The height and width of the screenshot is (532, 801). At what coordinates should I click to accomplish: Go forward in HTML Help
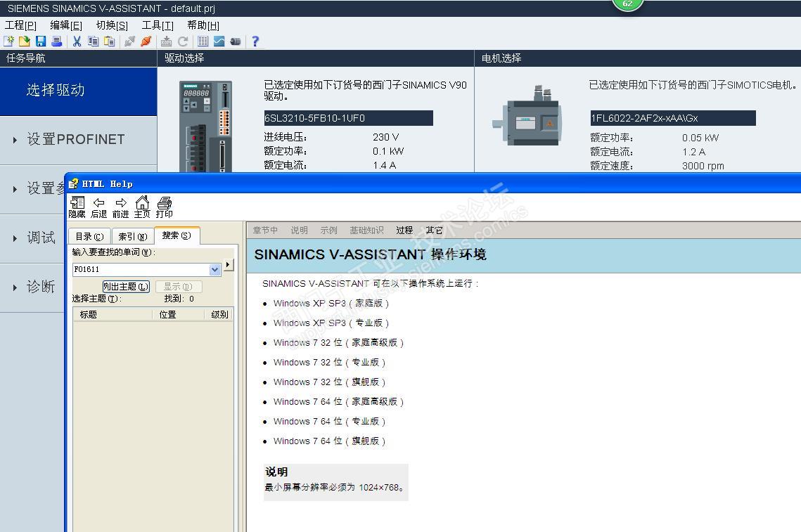pos(120,207)
